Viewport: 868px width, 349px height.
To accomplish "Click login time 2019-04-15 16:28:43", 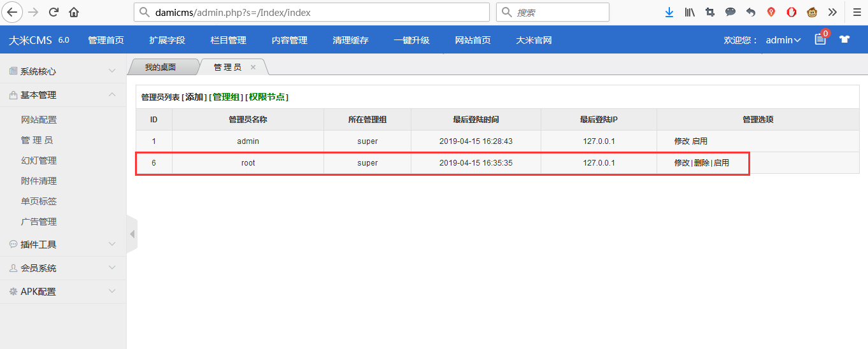I will click(476, 141).
